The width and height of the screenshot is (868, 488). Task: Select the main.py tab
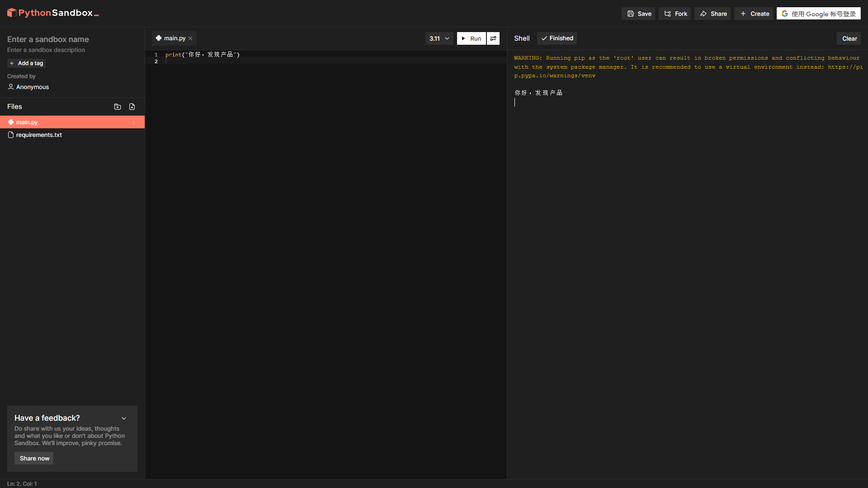click(171, 38)
